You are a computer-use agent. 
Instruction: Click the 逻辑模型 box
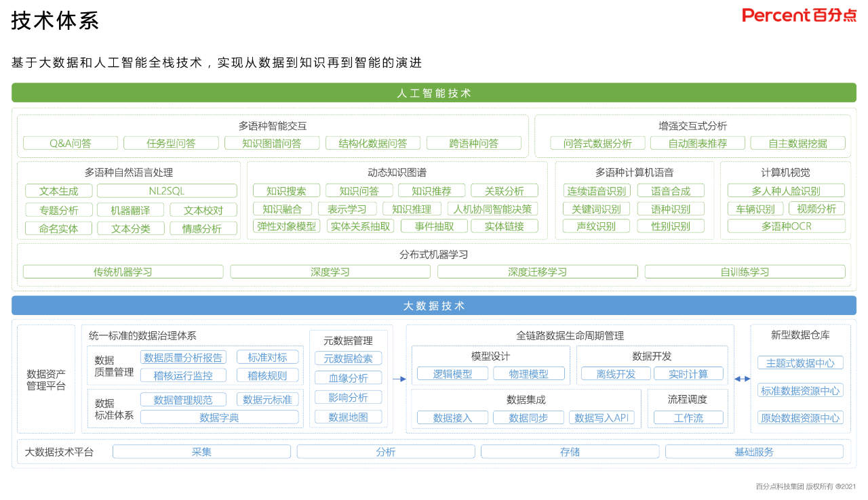click(452, 374)
